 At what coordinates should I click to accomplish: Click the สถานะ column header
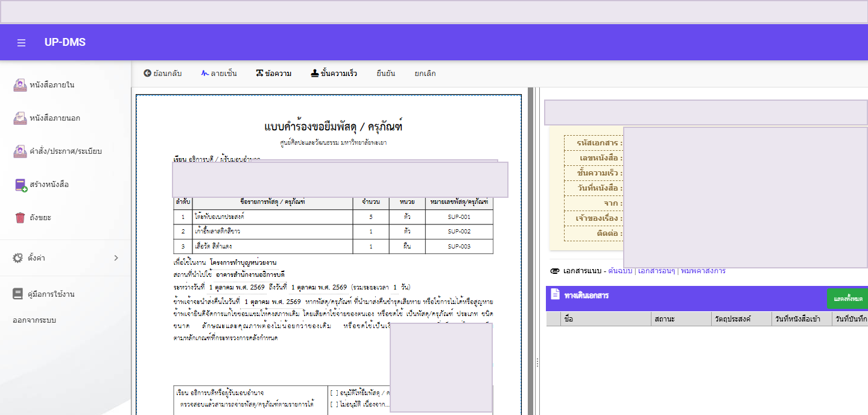tap(681, 320)
